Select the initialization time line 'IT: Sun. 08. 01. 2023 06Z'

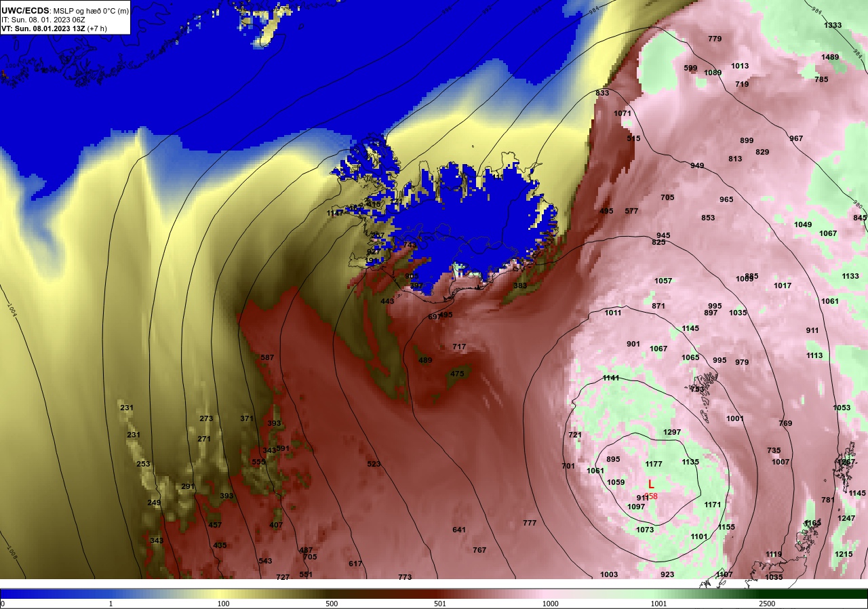43,20
